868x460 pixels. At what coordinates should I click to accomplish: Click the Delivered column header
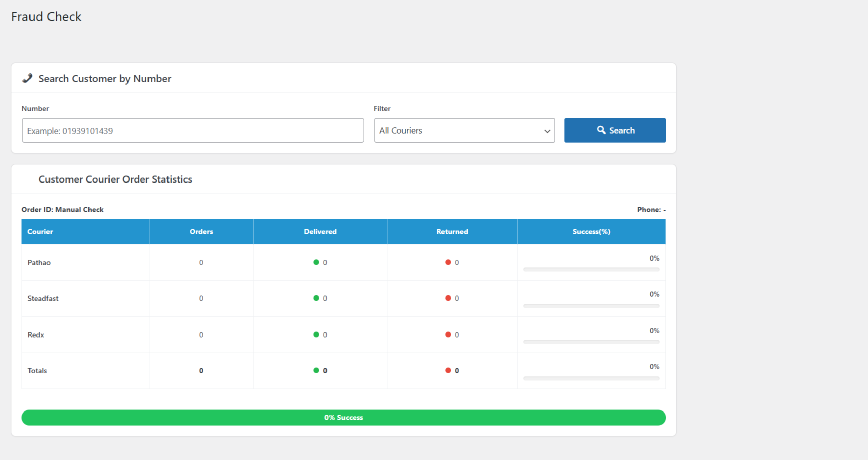(x=320, y=232)
